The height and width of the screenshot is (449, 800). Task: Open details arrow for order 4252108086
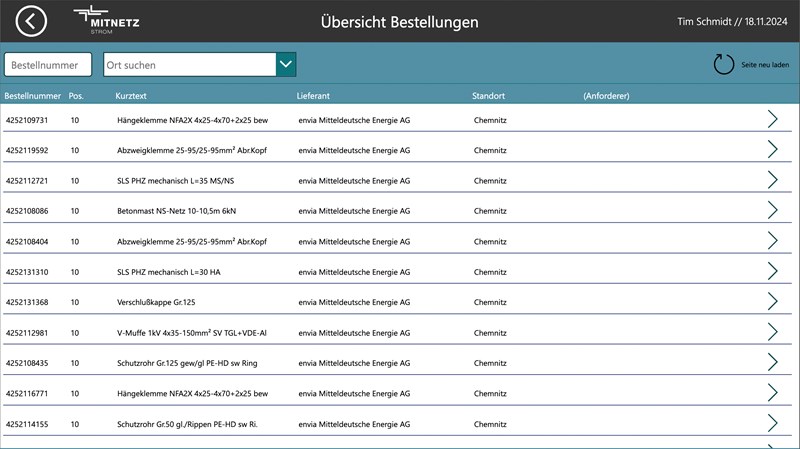pos(772,210)
